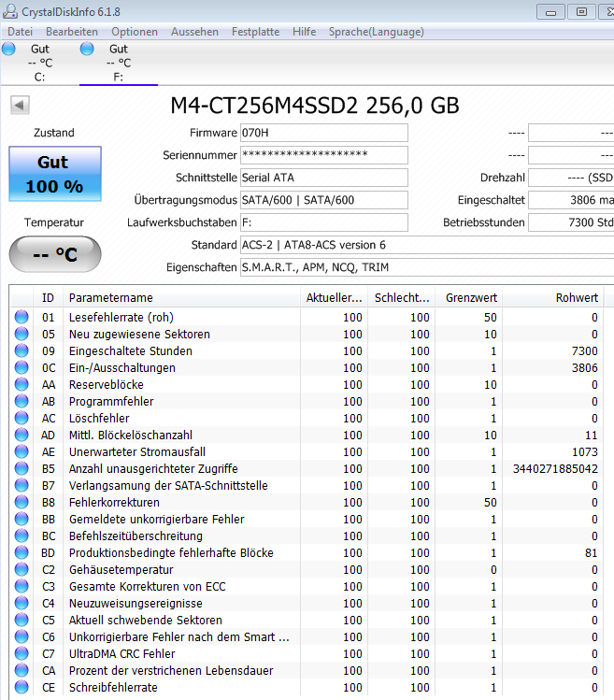Viewport: 614px width, 700px height.
Task: Click status orb for Programmfehler
Action: [x=21, y=401]
